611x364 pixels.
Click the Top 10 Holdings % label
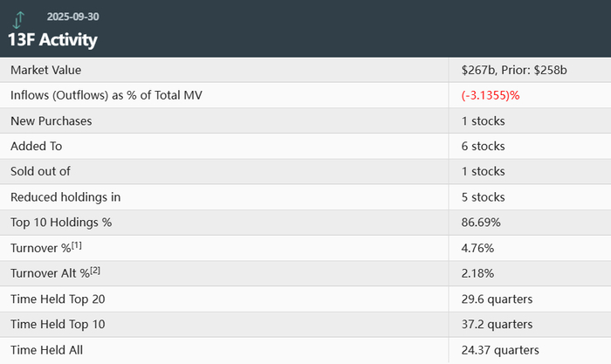pos(61,222)
